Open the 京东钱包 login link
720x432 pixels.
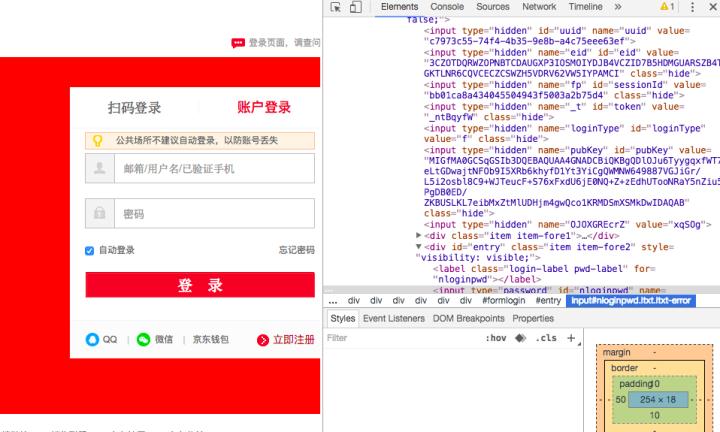click(210, 339)
